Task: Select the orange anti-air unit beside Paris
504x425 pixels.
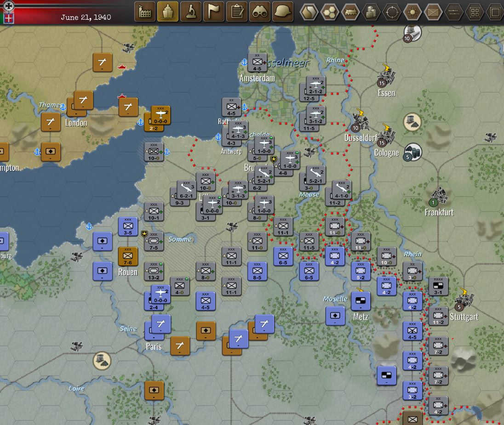Action: pos(180,346)
